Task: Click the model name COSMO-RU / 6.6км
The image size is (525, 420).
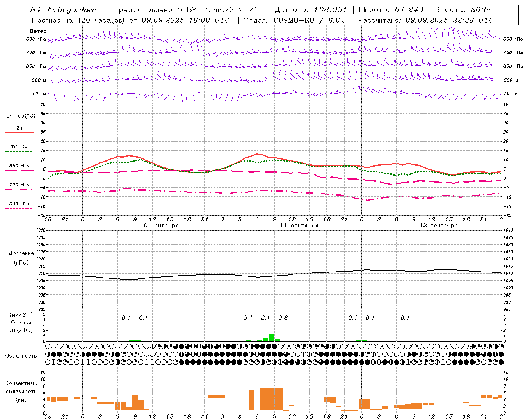Action: pos(311,20)
